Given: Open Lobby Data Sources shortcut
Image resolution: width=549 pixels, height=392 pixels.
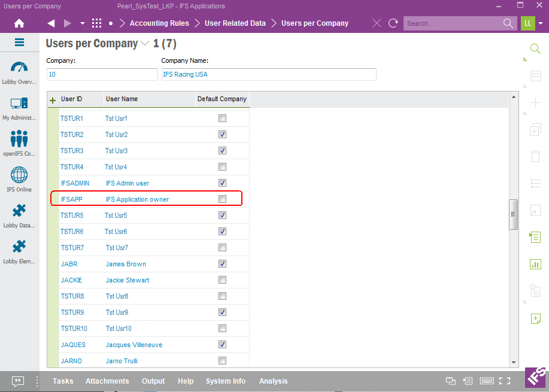Looking at the screenshot, I should coord(19,216).
